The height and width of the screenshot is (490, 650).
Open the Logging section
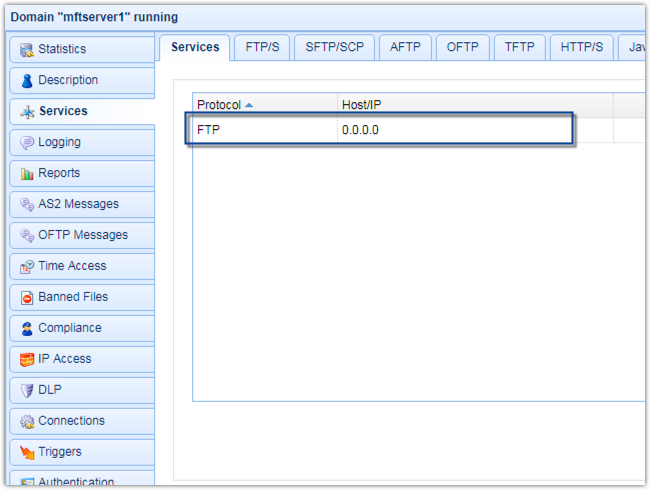click(82, 142)
